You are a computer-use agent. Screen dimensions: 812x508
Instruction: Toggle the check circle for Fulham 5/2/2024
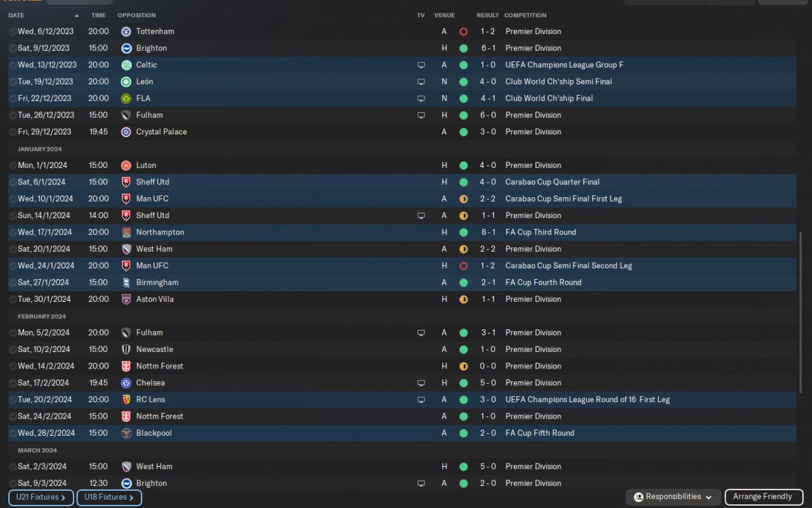[x=13, y=333]
